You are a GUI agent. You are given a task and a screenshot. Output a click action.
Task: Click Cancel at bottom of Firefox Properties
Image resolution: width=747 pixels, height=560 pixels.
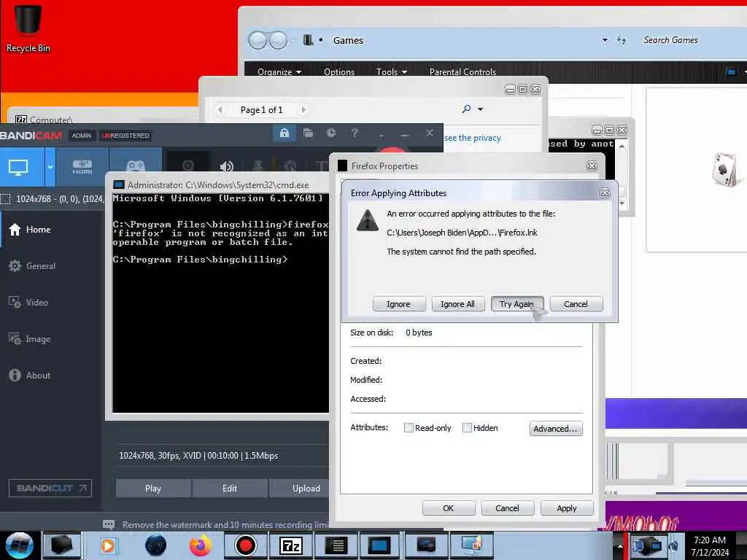tap(508, 508)
